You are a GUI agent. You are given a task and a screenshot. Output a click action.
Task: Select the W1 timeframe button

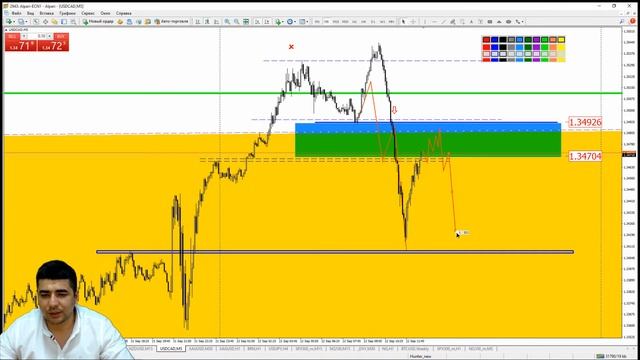click(382, 21)
